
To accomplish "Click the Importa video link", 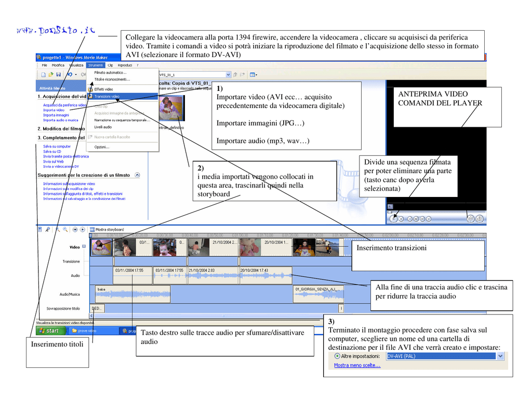I will [x=54, y=110].
